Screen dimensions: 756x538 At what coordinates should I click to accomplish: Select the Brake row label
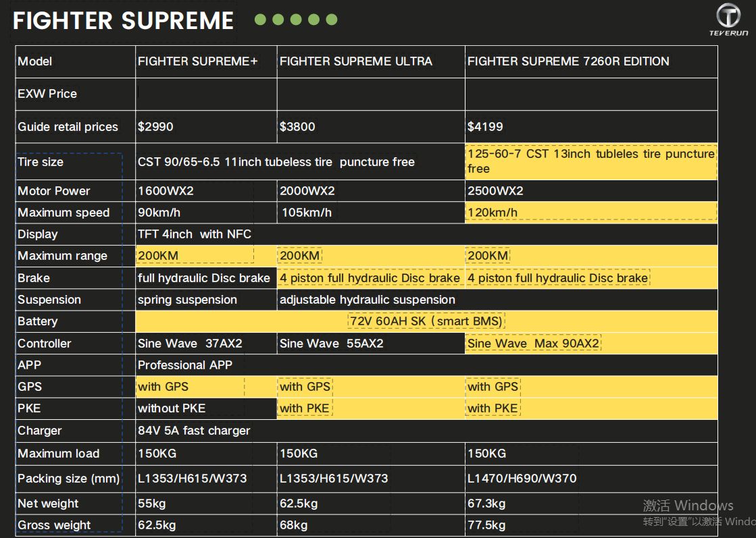point(34,278)
